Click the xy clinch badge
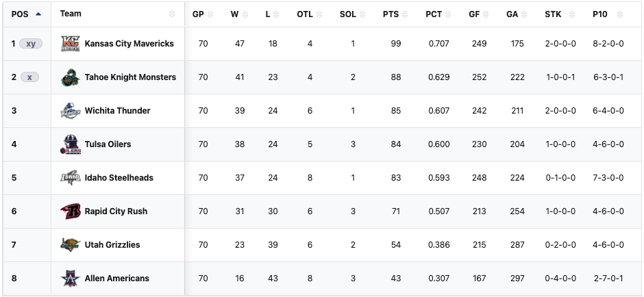 tap(31, 44)
